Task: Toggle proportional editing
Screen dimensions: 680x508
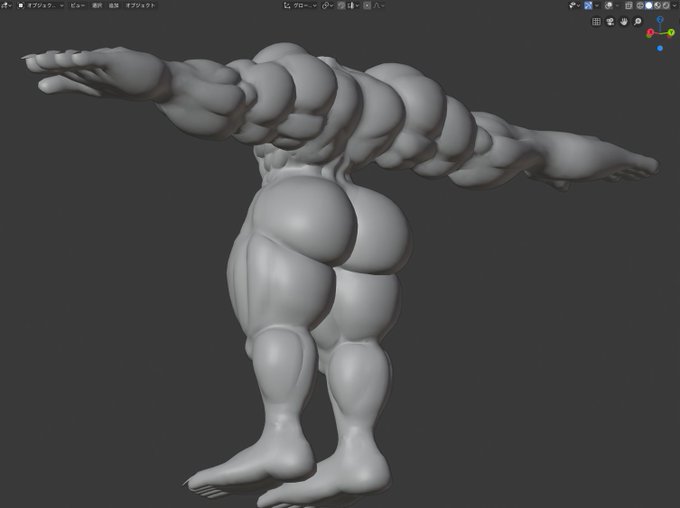Action: [367, 5]
